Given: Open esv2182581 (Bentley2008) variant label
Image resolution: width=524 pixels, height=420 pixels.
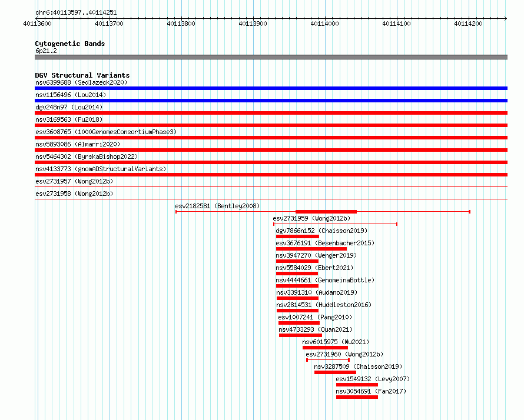Looking at the screenshot, I should coord(217,206).
